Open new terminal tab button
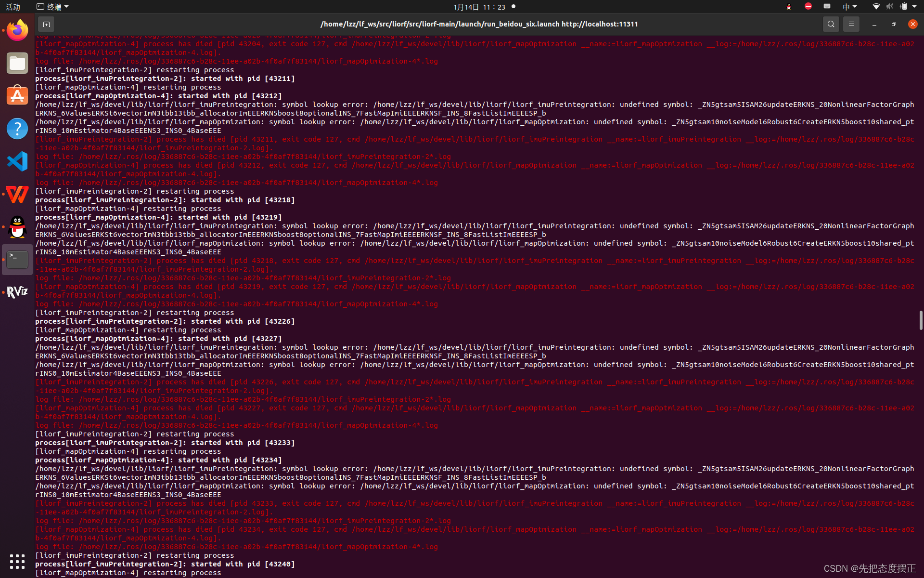This screenshot has width=924, height=578. pos(46,24)
